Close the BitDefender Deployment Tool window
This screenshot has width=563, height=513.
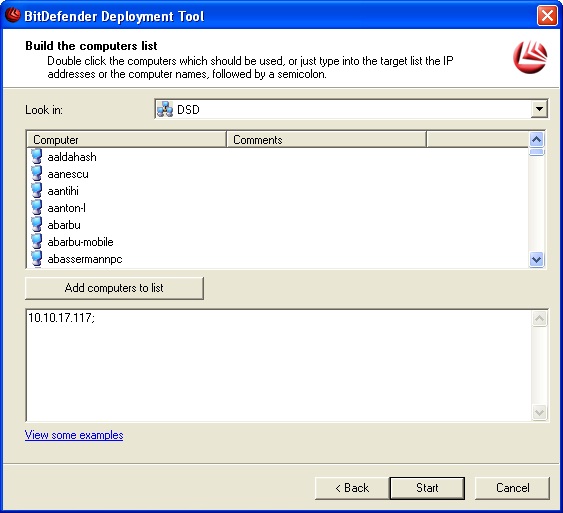pos(547,16)
